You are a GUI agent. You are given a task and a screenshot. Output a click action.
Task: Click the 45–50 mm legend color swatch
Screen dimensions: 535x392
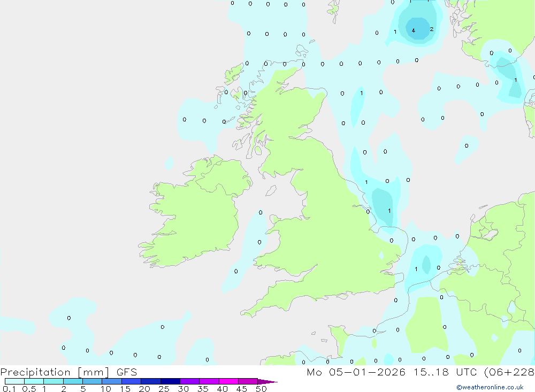248,381
